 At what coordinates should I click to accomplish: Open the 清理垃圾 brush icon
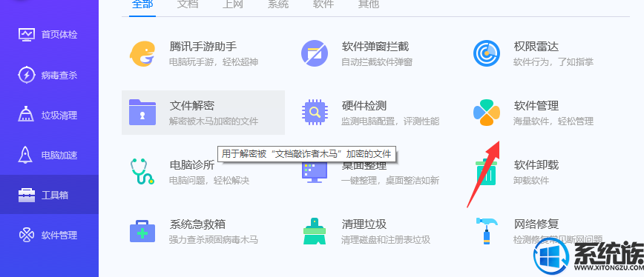pos(315,231)
